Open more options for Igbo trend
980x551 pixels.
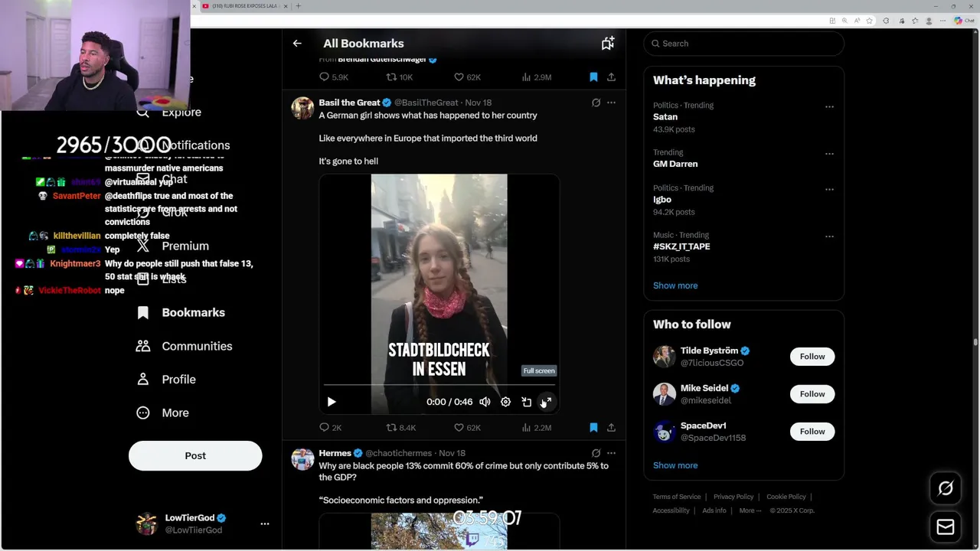(x=829, y=190)
